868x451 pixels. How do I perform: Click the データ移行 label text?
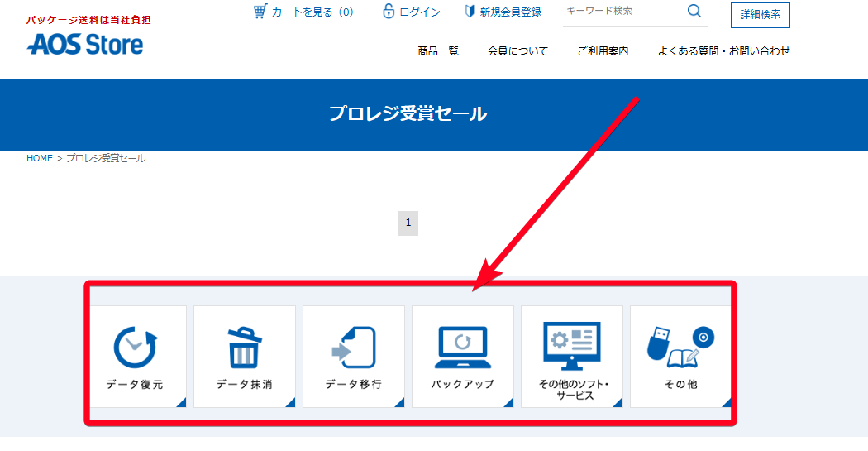click(x=354, y=384)
